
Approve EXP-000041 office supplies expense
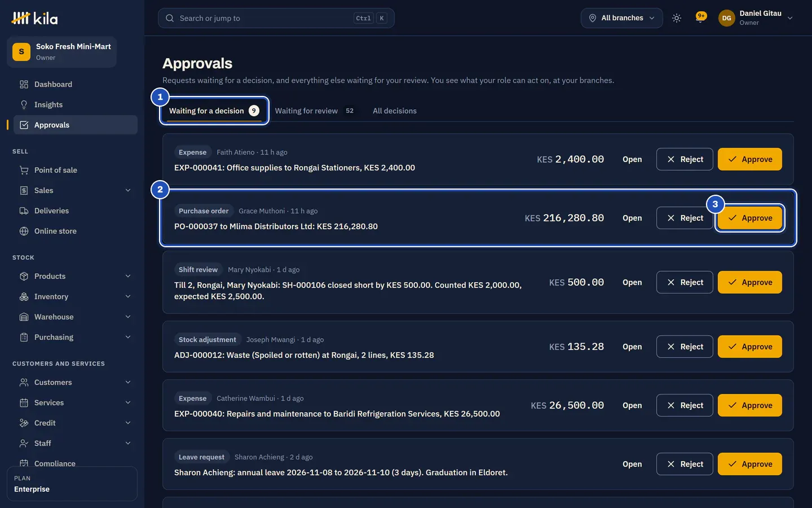tap(750, 159)
